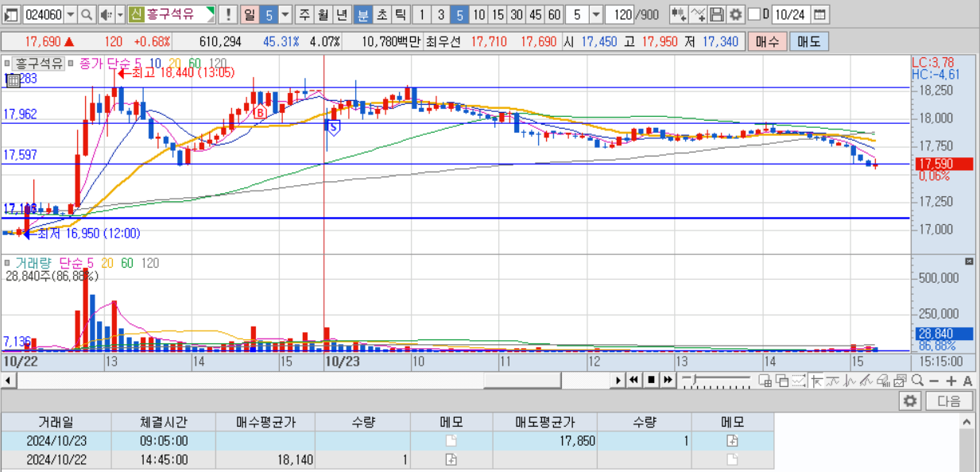
Task: Choose the 60-minute interval button
Action: [554, 14]
